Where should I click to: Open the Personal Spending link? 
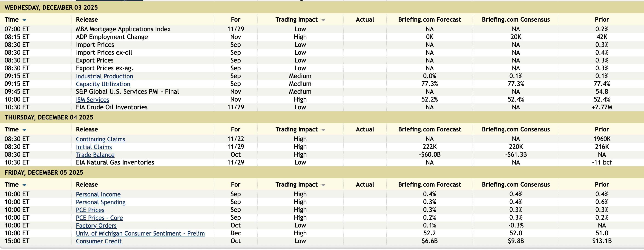(101, 202)
